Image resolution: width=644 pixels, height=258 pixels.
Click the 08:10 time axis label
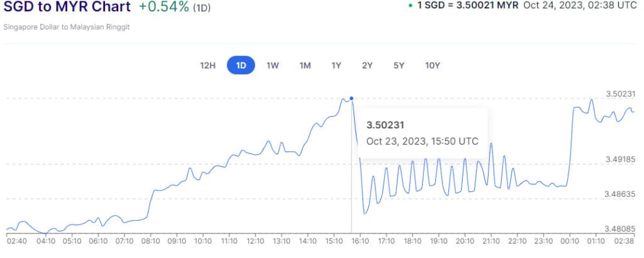pyautogui.click(x=151, y=240)
